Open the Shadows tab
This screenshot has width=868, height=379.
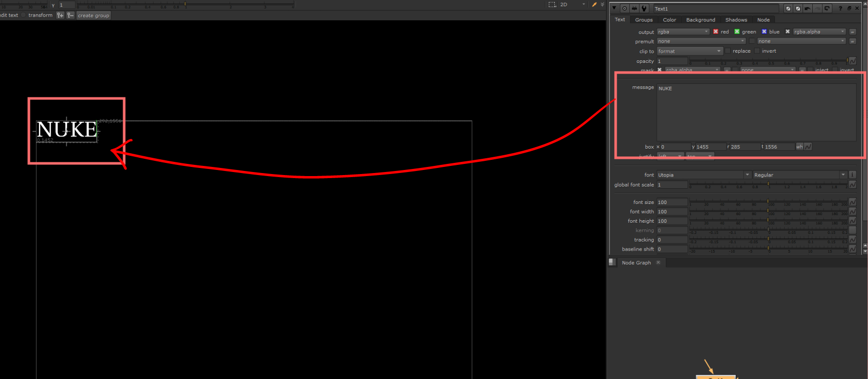tap(736, 20)
